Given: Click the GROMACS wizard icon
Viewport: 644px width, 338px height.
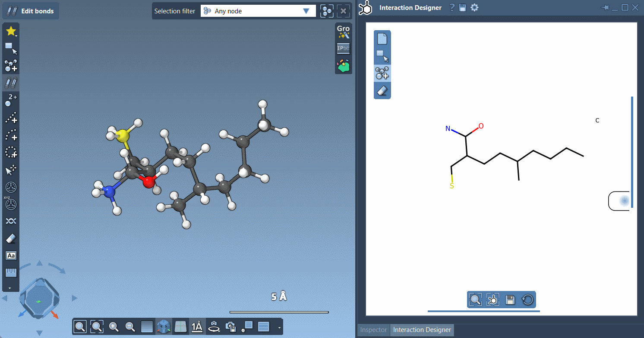Looking at the screenshot, I should click(x=343, y=32).
